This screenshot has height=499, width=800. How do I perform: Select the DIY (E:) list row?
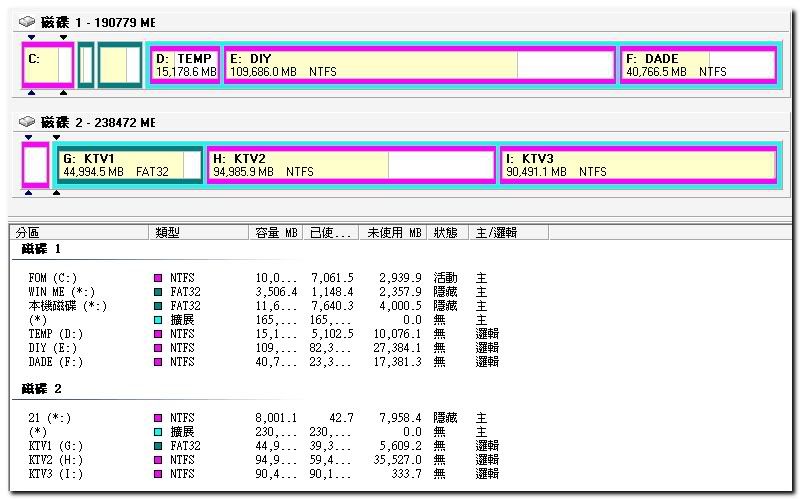265,348
